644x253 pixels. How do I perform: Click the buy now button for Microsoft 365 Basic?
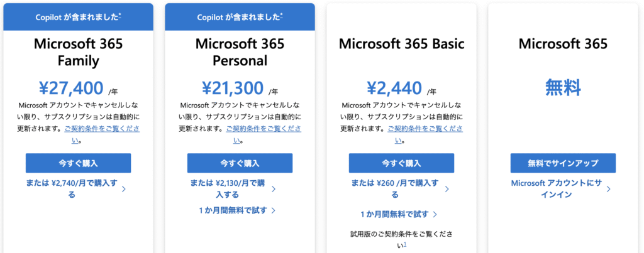402,163
